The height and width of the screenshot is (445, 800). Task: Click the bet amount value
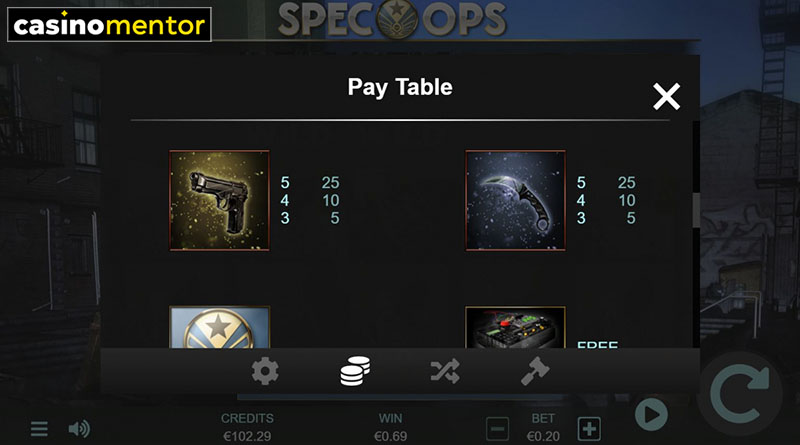(543, 436)
